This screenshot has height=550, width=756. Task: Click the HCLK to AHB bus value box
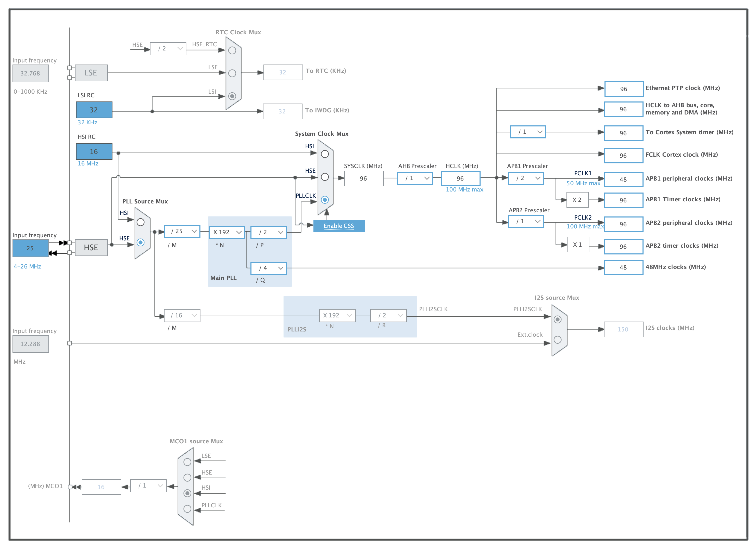[624, 109]
